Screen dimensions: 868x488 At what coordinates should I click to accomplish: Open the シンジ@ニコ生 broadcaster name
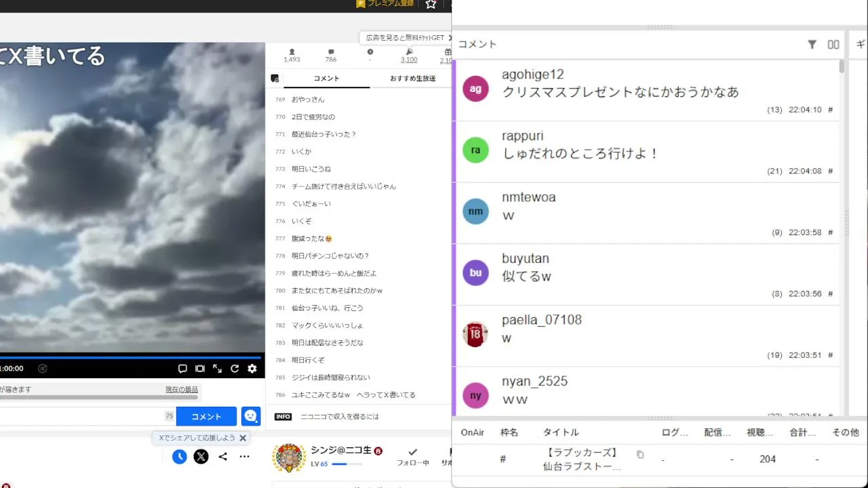tap(341, 450)
